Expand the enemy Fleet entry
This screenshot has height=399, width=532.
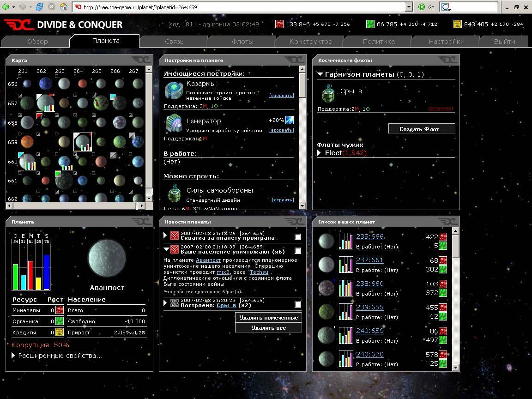click(319, 153)
